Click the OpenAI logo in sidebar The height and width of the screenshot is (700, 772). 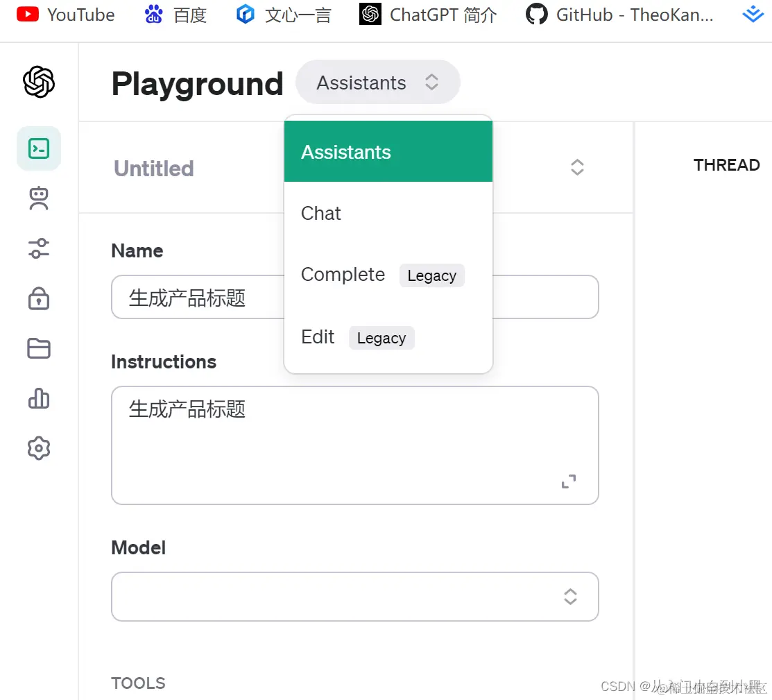tap(39, 82)
